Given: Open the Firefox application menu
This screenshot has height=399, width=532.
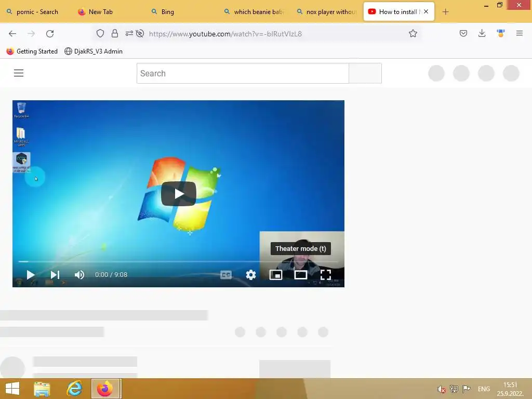Looking at the screenshot, I should [520, 33].
